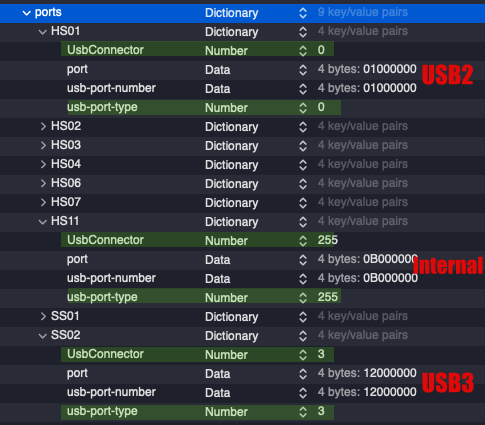This screenshot has width=485, height=425.
Task: Select HS01 port data value 01000000
Action: pyautogui.click(x=390, y=69)
